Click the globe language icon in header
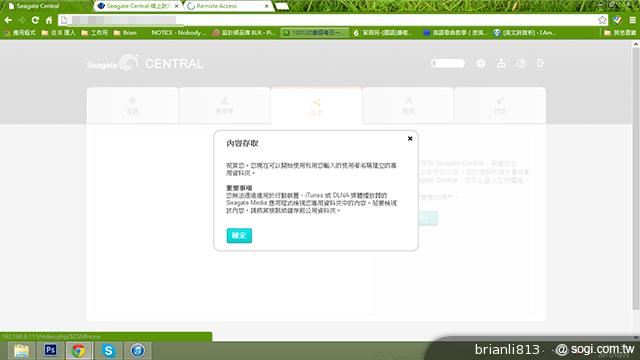Viewport: 640px width, 360px height. click(481, 63)
